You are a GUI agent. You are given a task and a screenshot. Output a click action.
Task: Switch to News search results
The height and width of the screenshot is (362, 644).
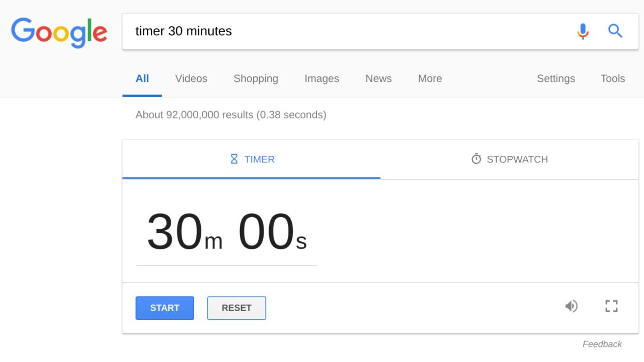point(378,78)
